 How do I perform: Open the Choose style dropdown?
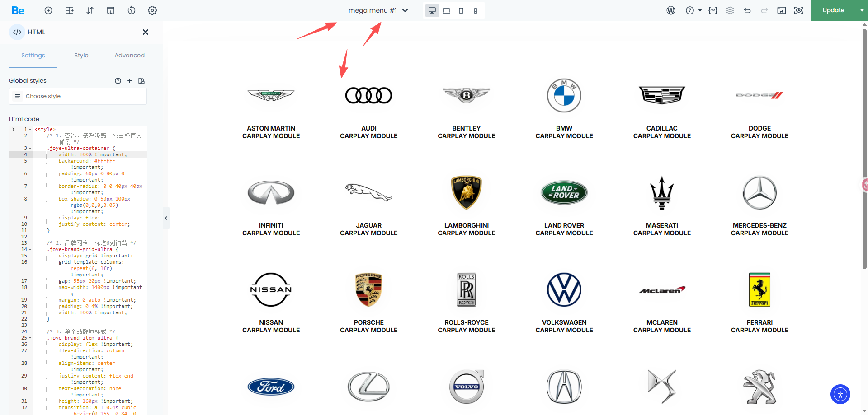(x=78, y=96)
